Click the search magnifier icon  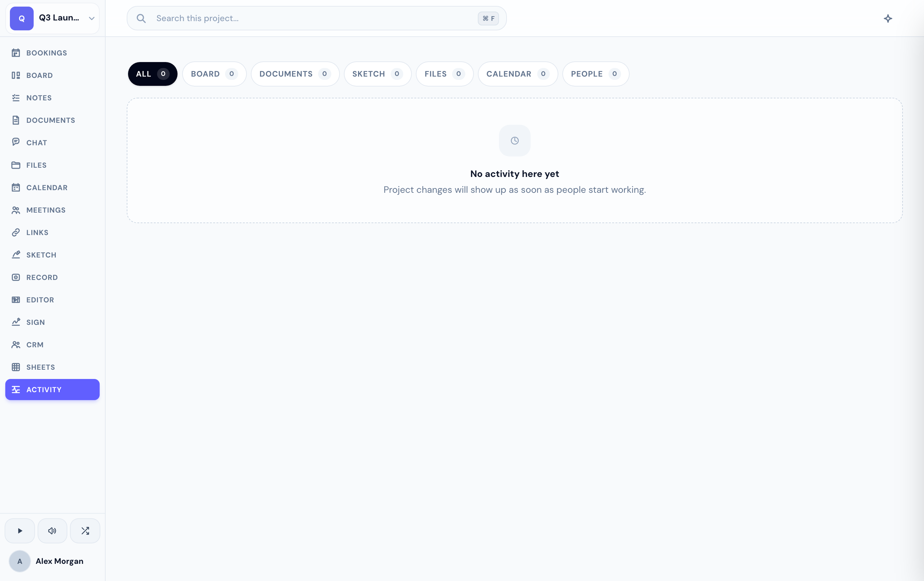click(x=141, y=18)
